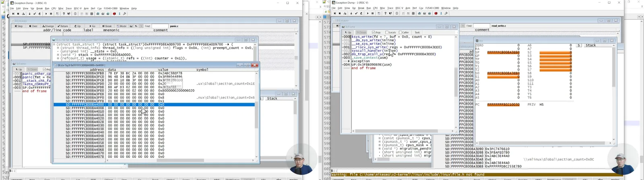
Task: Click the Diverge button in left List window
Action: point(48,26)
